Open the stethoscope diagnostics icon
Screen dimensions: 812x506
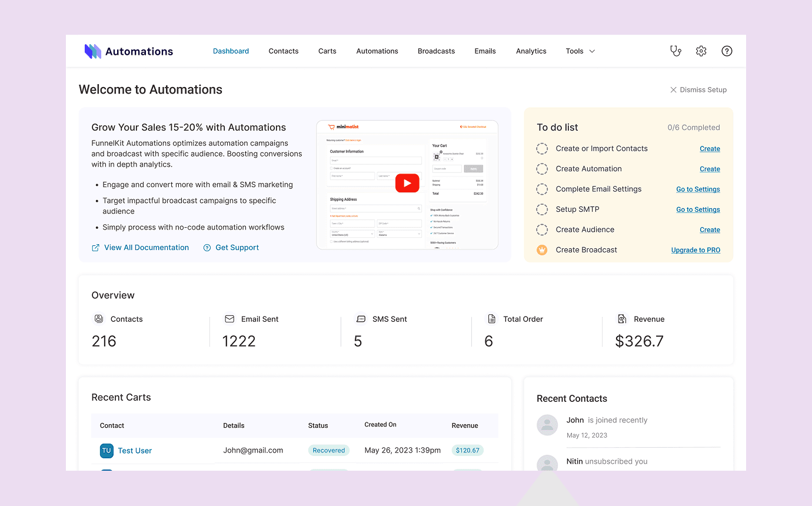click(675, 51)
